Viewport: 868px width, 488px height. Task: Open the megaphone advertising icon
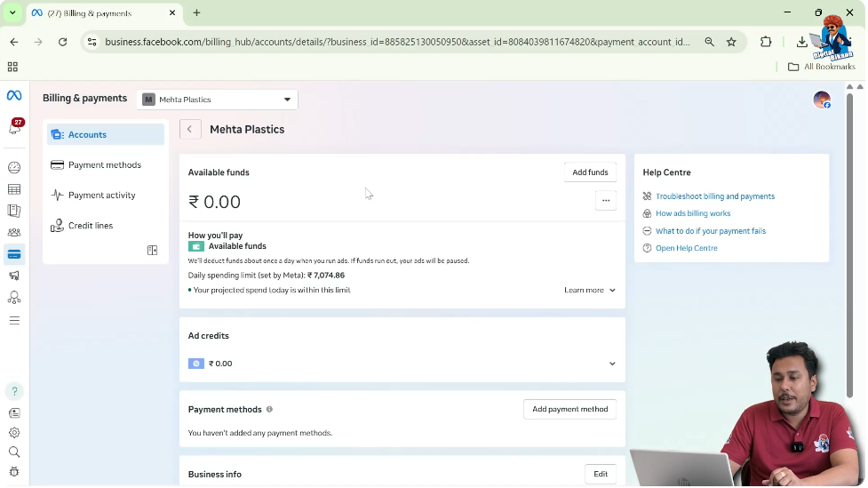(x=14, y=276)
